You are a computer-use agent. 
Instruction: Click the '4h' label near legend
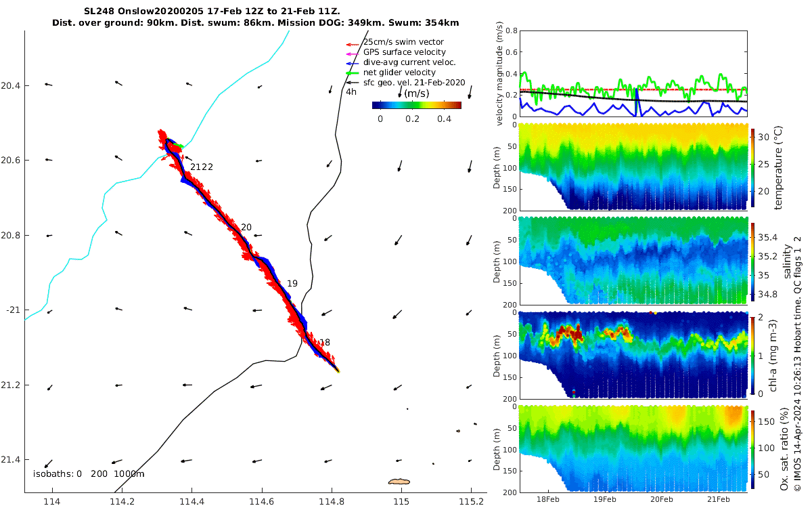tap(351, 92)
